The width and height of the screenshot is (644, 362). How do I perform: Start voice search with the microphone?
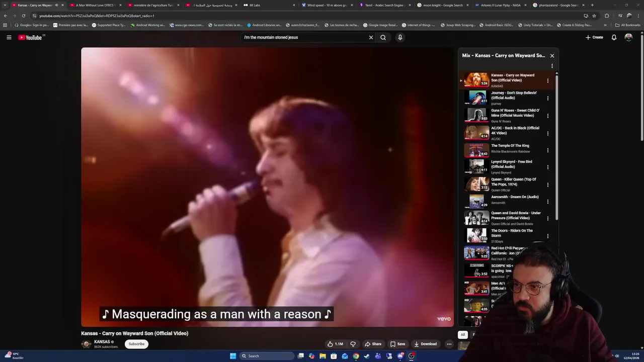[400, 37]
